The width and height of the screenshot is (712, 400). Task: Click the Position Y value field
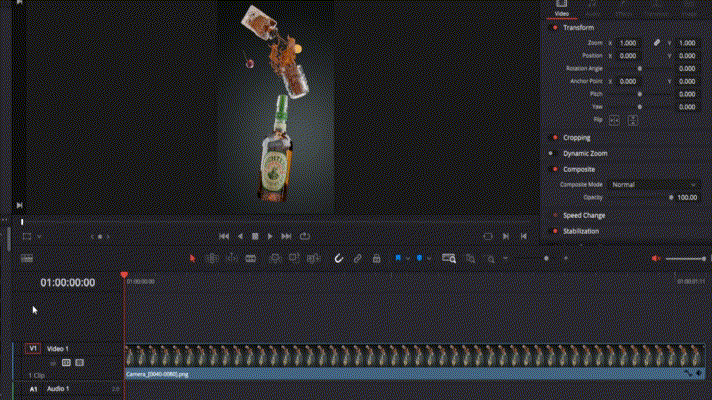point(687,56)
